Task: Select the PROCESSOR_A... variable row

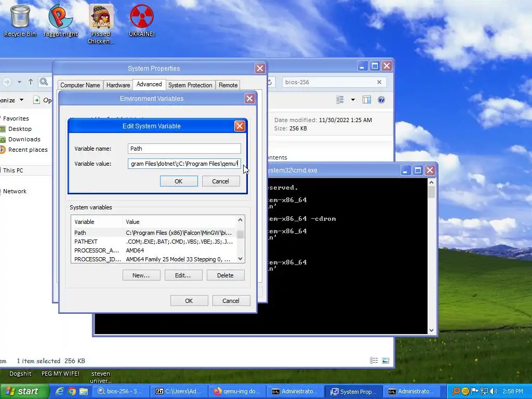Action: 154,250
